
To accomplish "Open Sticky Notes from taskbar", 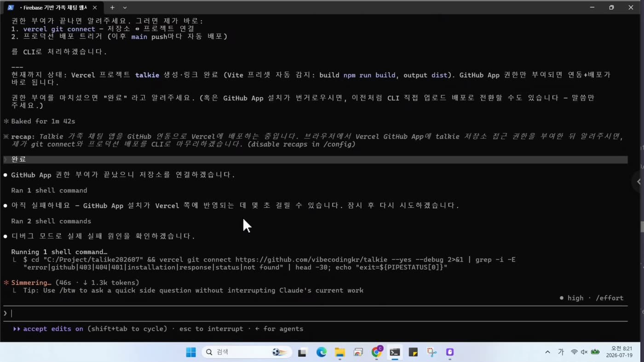I will click(x=413, y=352).
